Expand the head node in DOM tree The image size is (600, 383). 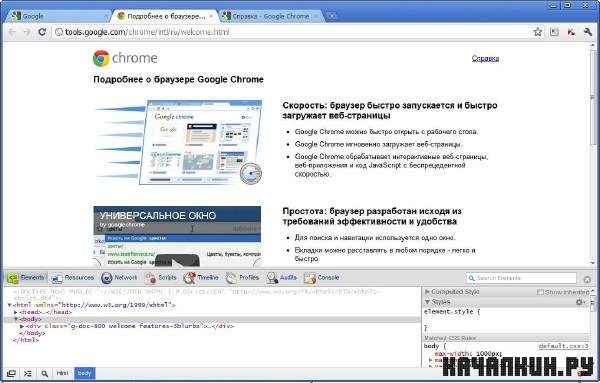[x=16, y=312]
